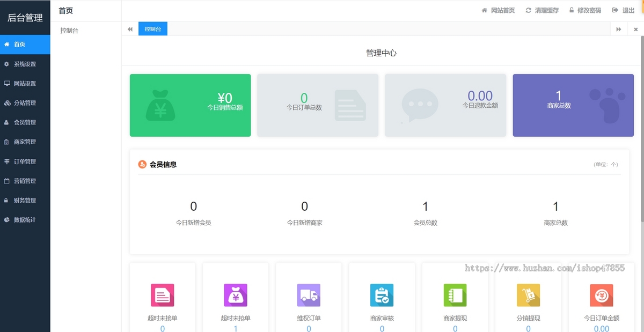Expand 会员管理 sidebar menu
Image resolution: width=644 pixels, height=332 pixels.
[x=25, y=122]
